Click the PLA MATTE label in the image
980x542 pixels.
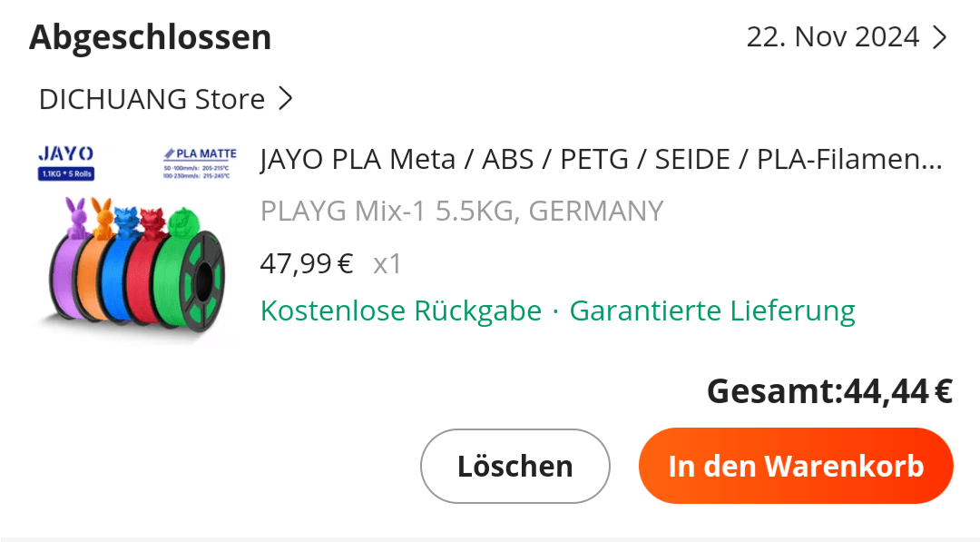click(x=200, y=153)
